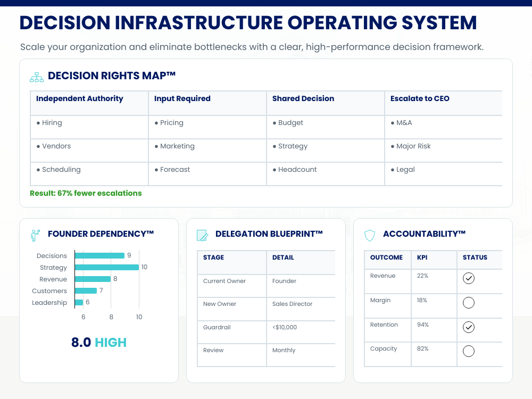Select the Headcount cell

[x=326, y=174]
